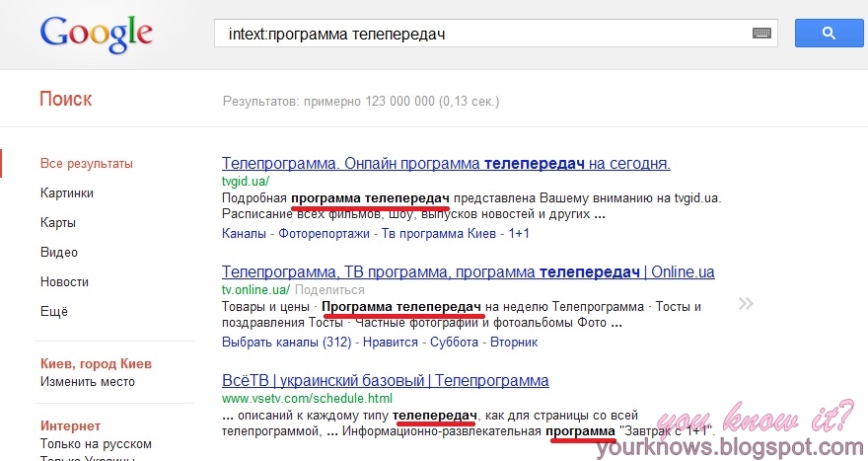The image size is (868, 461).
Task: Switch to Картинки search results
Action: coord(67,192)
